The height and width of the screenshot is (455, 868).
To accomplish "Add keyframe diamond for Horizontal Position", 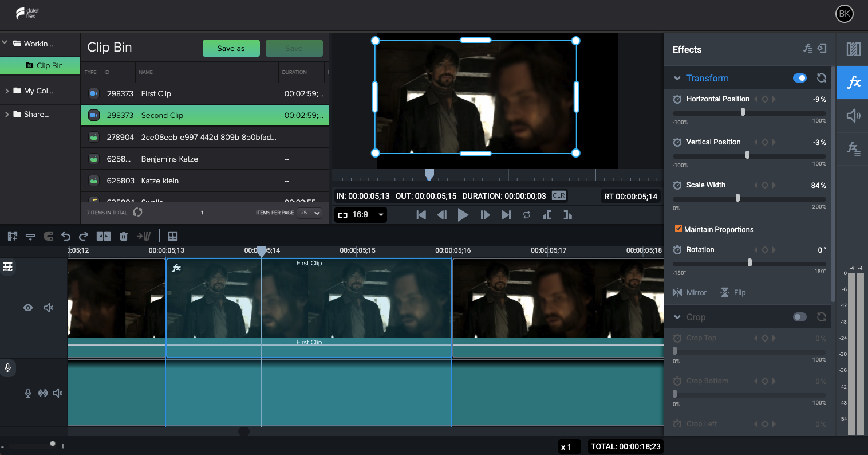I will point(765,99).
